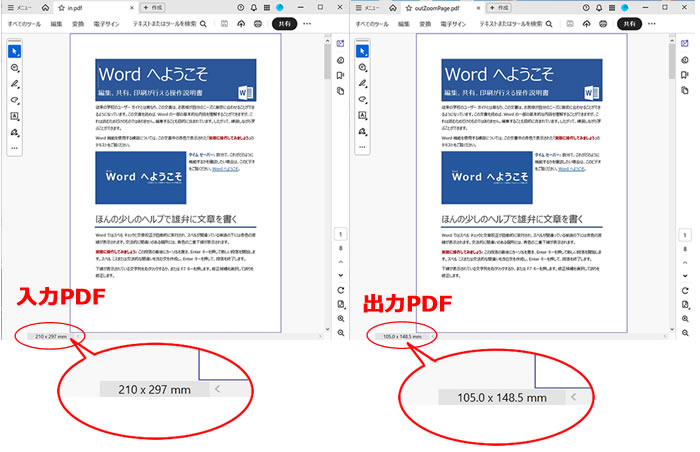Select the add text box tool in in.pdf window
Viewport: 700px width, 452px height.
coord(14,116)
